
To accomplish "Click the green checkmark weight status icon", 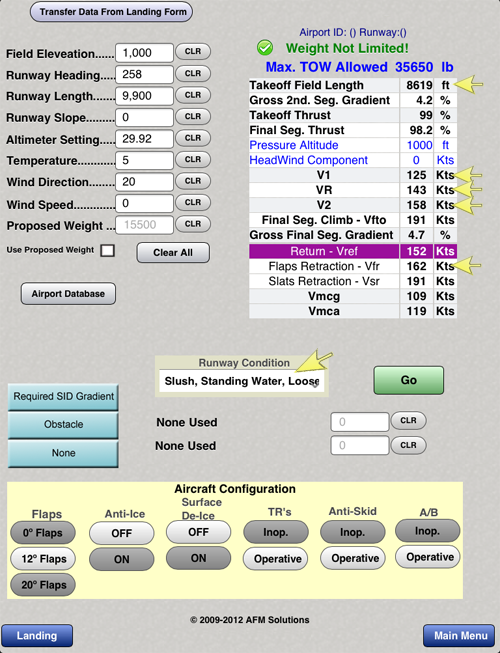I will pos(265,48).
